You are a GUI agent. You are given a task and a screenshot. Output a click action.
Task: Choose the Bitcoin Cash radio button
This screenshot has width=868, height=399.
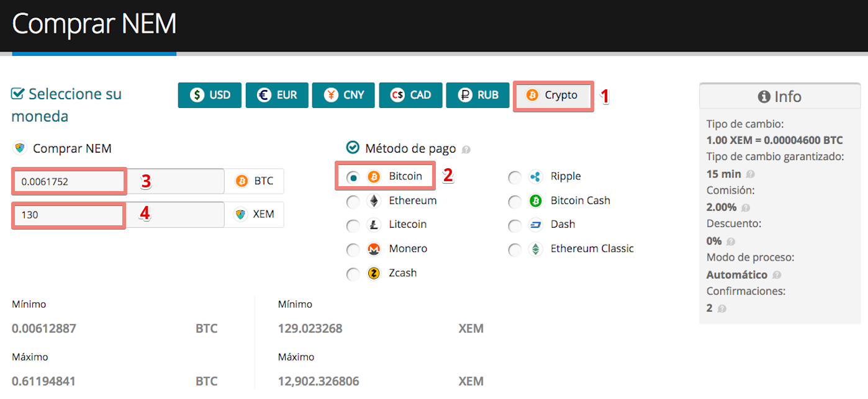[515, 202]
